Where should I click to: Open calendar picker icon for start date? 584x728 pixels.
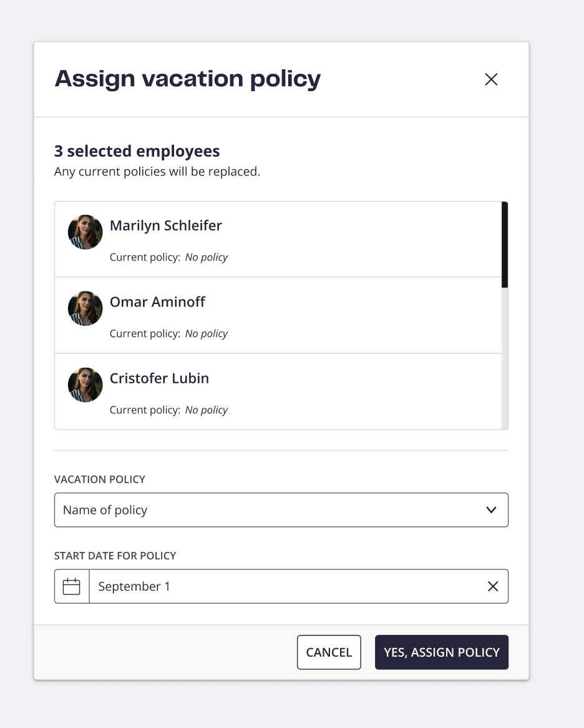(x=71, y=586)
